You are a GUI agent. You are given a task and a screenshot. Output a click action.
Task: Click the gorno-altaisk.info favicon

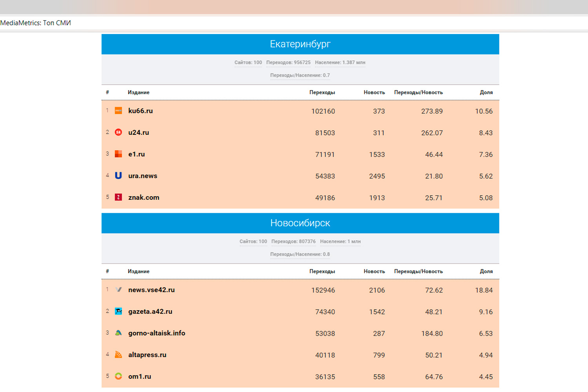(118, 333)
